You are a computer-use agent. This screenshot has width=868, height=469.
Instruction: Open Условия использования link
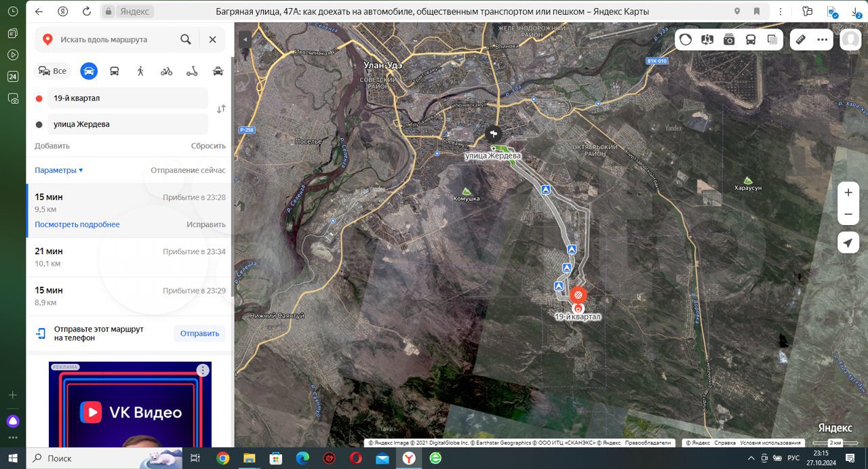(771, 443)
